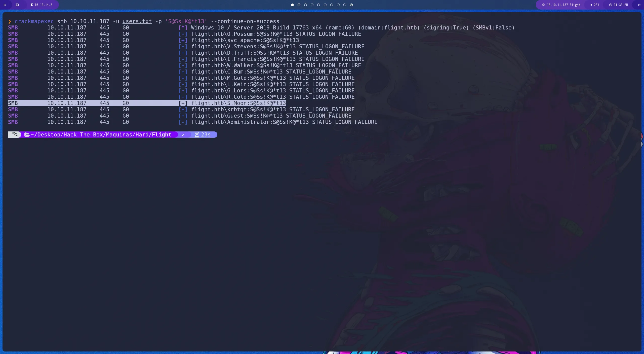This screenshot has height=354, width=644.
Task: Click the shield VPN IP 10.10.14.8 indicator
Action: (x=42, y=5)
